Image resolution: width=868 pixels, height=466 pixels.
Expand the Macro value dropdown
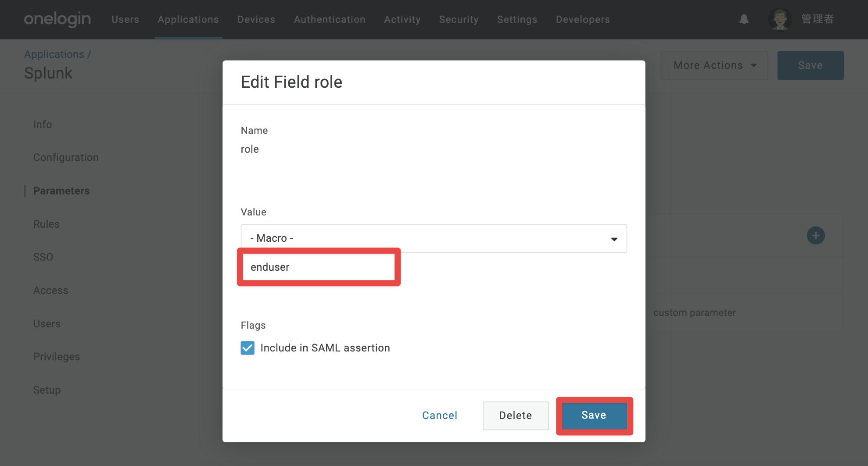point(434,238)
